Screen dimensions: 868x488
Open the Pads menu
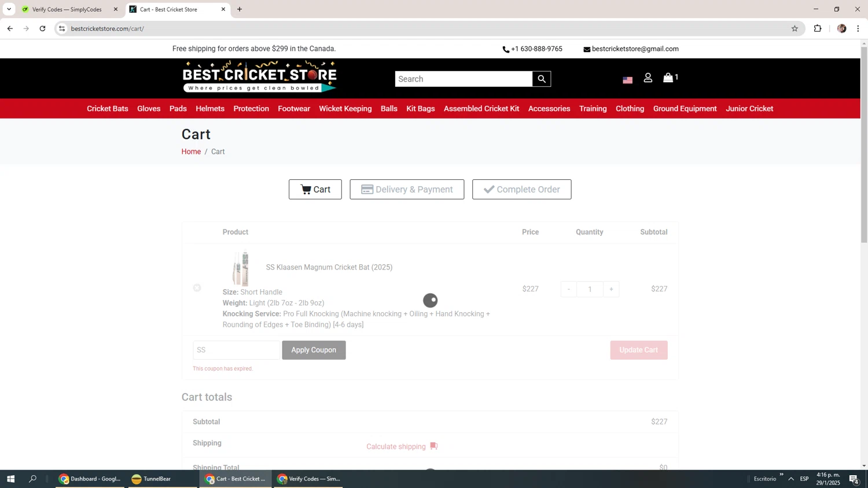178,109
